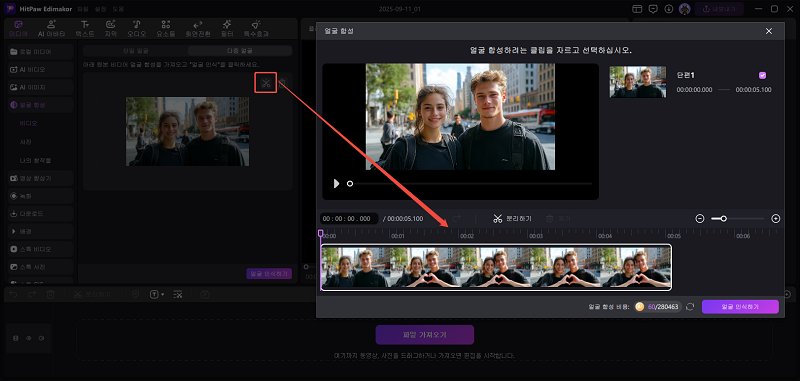Click the layout icon in the title bar
Image resolution: width=800 pixels, height=381 pixels.
pyautogui.click(x=637, y=9)
